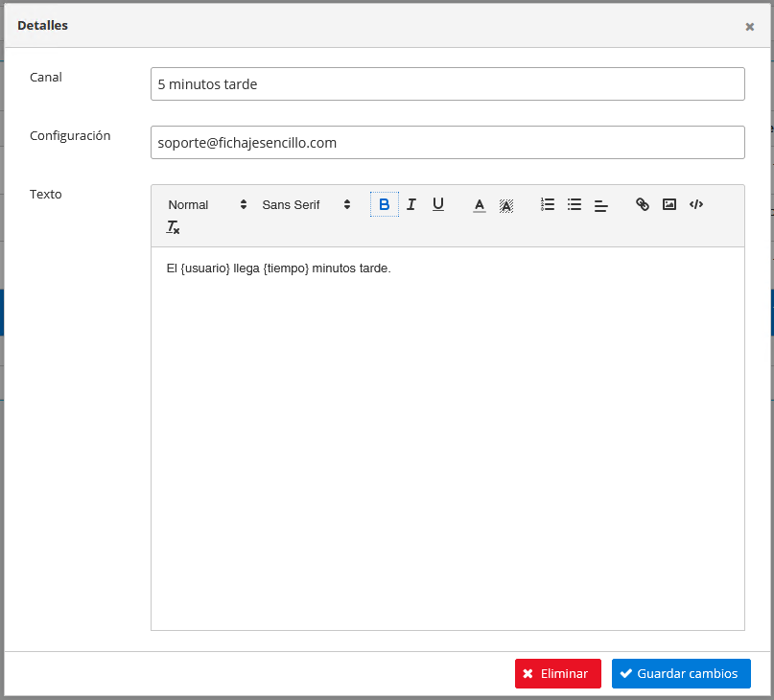Toggle bold formatting in the editor
774x700 pixels.
(x=384, y=204)
